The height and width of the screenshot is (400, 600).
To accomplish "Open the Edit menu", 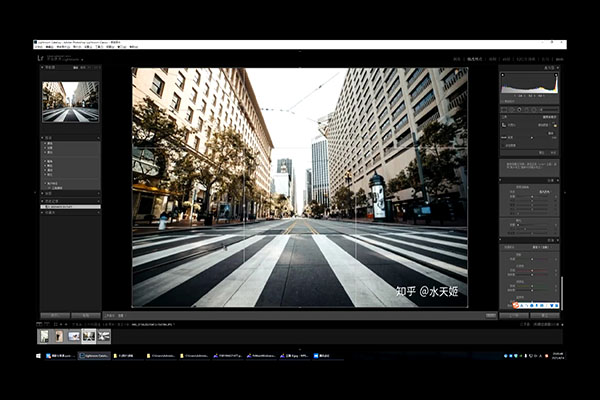I will pyautogui.click(x=49, y=47).
